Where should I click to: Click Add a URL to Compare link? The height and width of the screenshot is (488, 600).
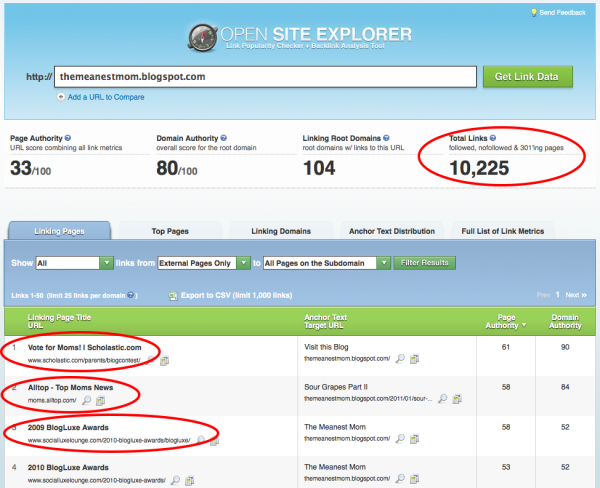pos(106,97)
